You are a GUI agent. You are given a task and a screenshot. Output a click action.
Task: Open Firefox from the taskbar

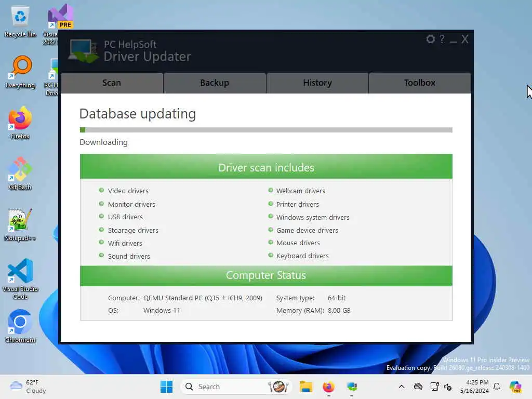click(x=328, y=387)
